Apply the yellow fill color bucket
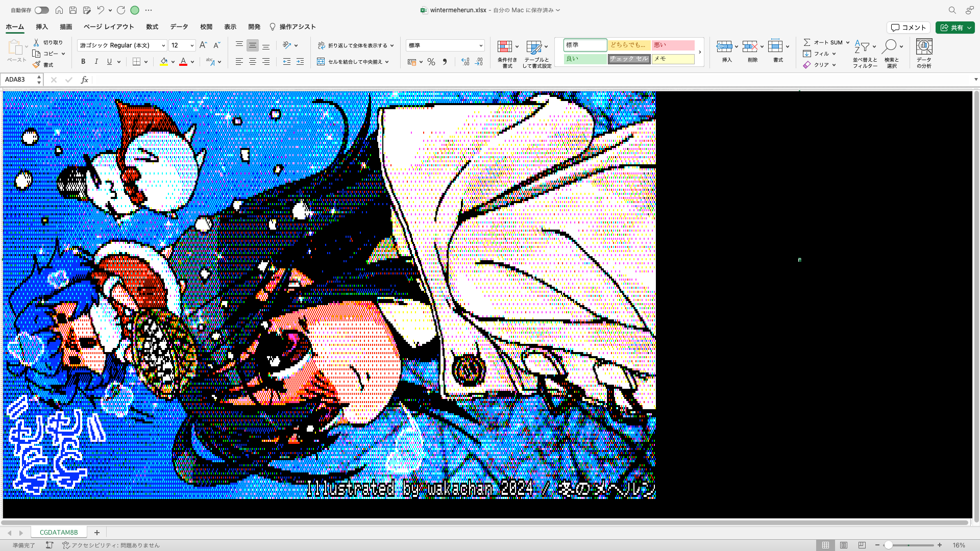 164,62
